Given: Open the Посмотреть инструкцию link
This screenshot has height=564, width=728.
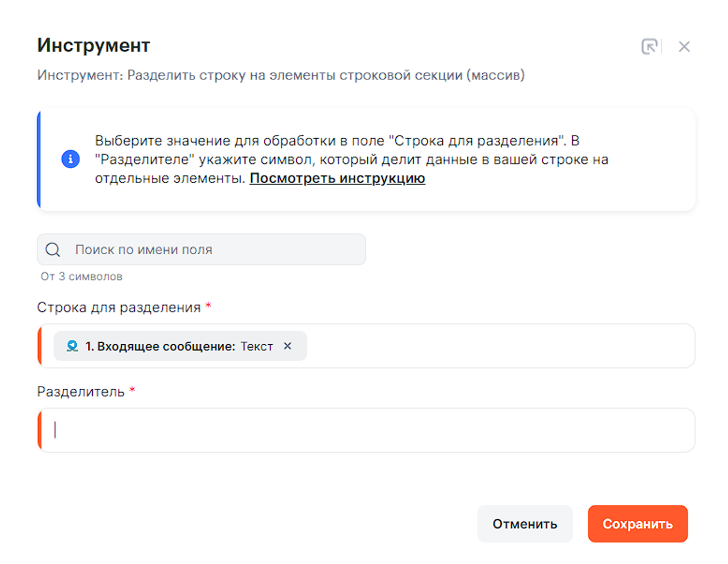Looking at the screenshot, I should 337,179.
